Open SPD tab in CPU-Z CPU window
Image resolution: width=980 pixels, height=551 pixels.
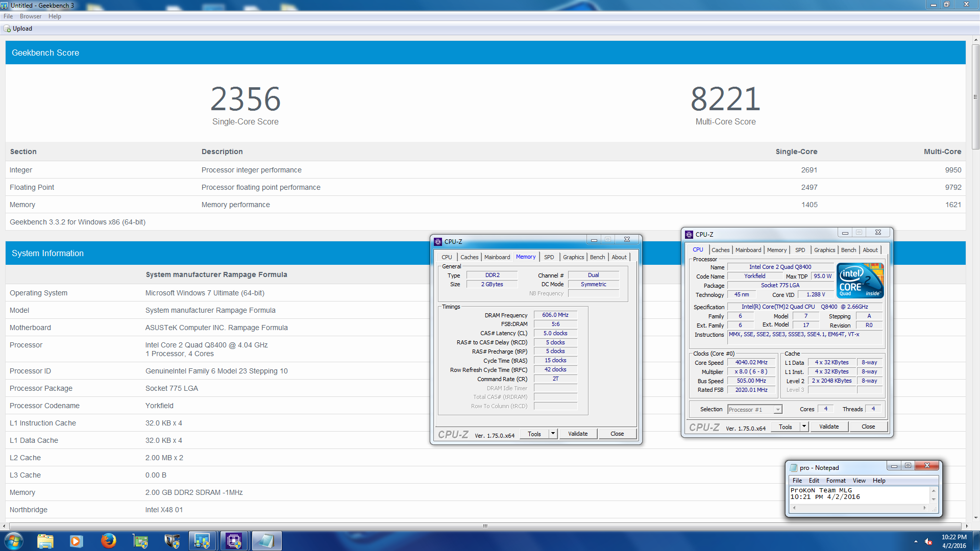tap(800, 250)
